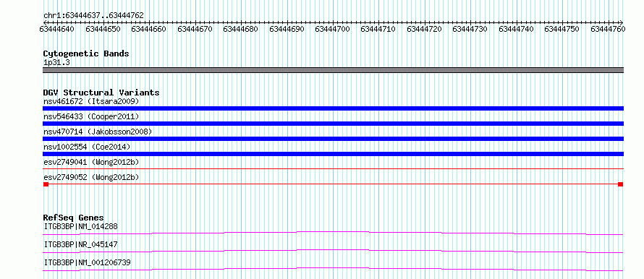
Task: Open variant nsv470714 (Jakobsson2008) label
Action: [x=98, y=132]
